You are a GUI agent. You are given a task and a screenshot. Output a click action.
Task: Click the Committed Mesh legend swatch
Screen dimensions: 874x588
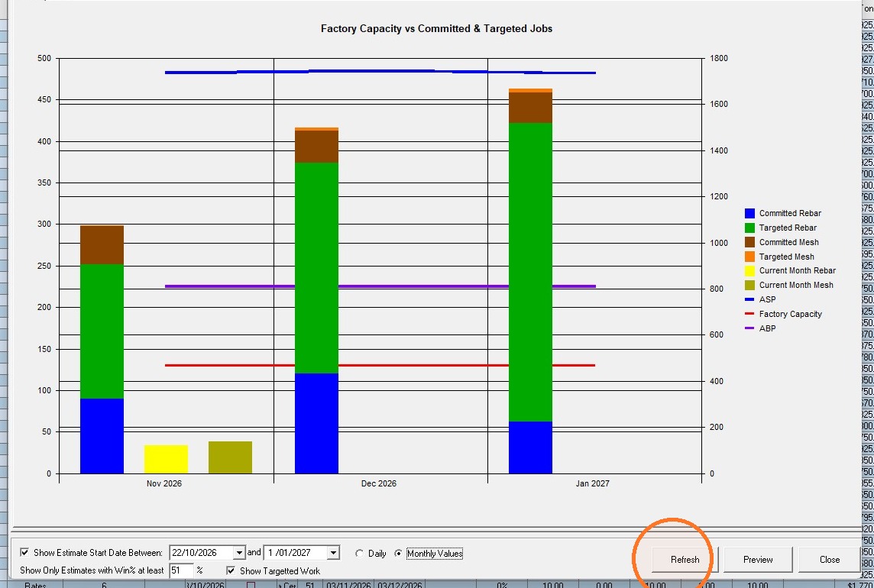(x=749, y=242)
